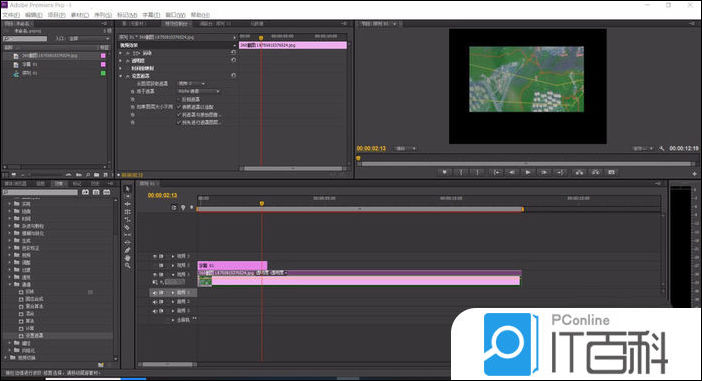This screenshot has width=702, height=381.
Task: Toggle Stretch Matte to Fit checkbox
Action: pos(179,107)
